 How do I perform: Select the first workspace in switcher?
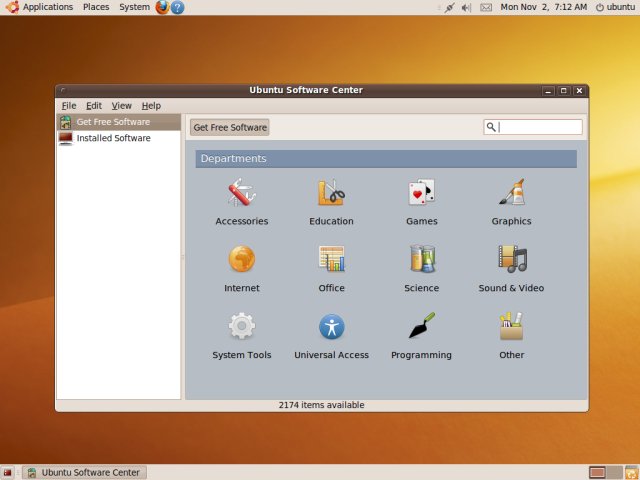click(598, 473)
